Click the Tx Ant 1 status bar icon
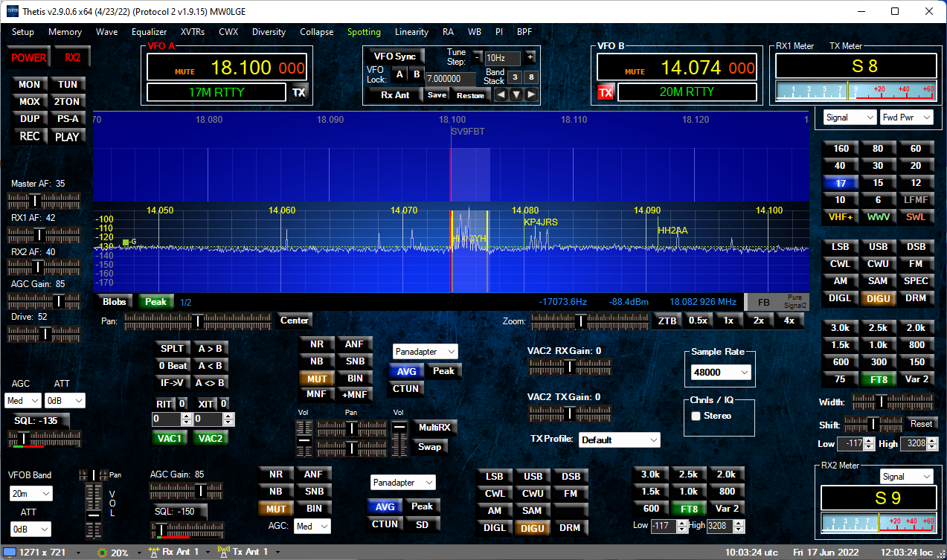947x560 pixels. tap(223, 552)
